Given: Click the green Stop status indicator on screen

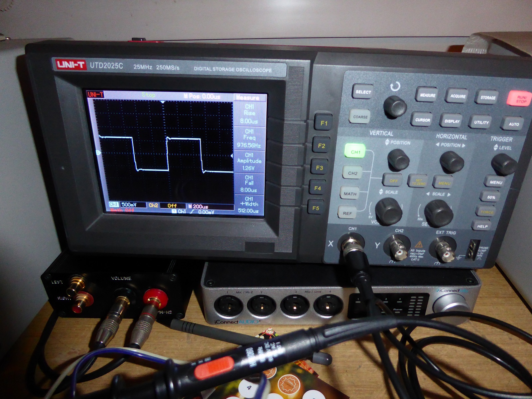Looking at the screenshot, I should 148,95.
